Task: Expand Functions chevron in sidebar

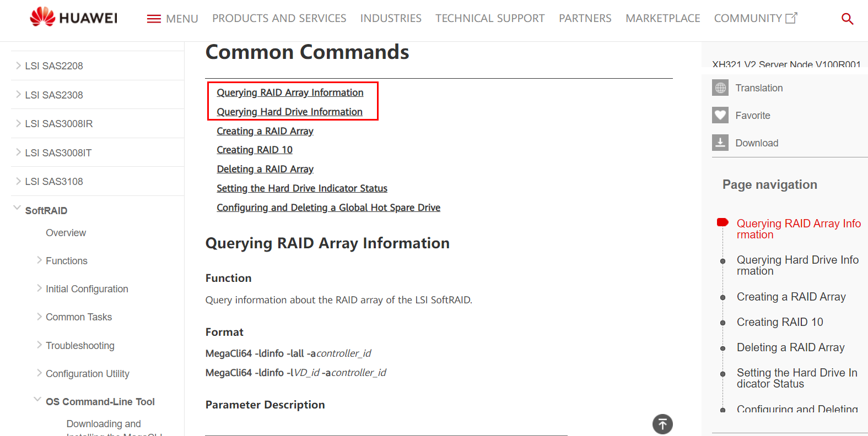Action: point(39,260)
